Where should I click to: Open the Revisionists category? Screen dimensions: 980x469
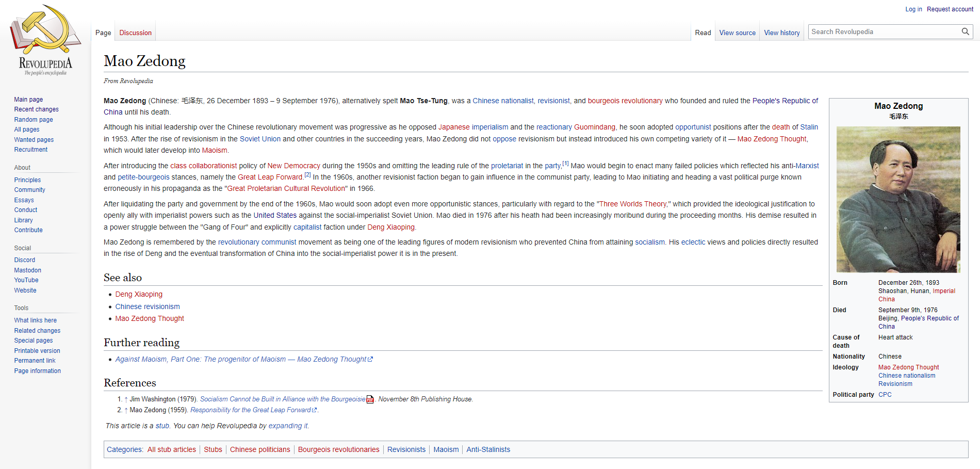click(406, 449)
